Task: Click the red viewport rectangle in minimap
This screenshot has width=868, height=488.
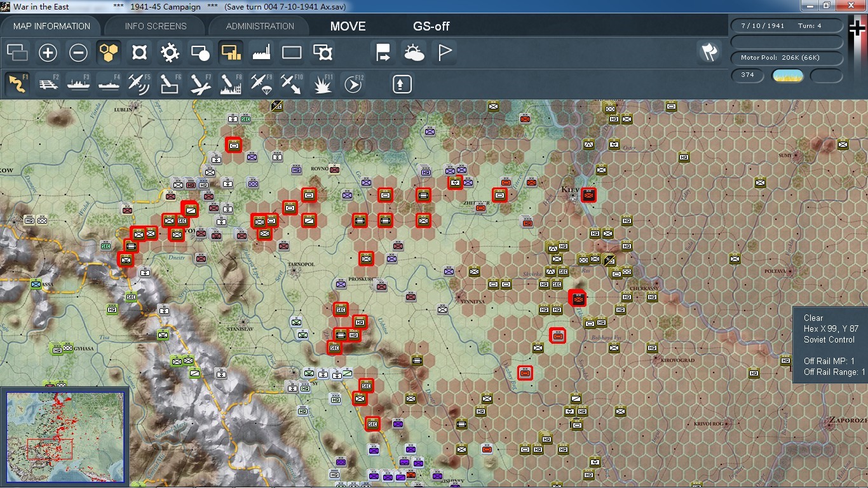Action: pos(50,449)
